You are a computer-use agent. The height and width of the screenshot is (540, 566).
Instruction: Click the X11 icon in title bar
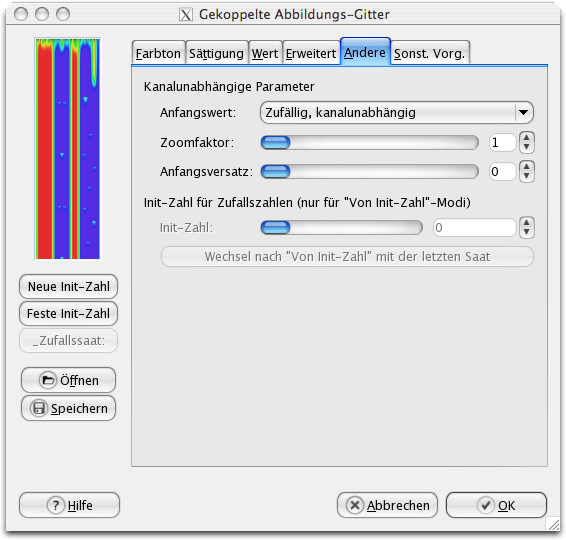186,14
